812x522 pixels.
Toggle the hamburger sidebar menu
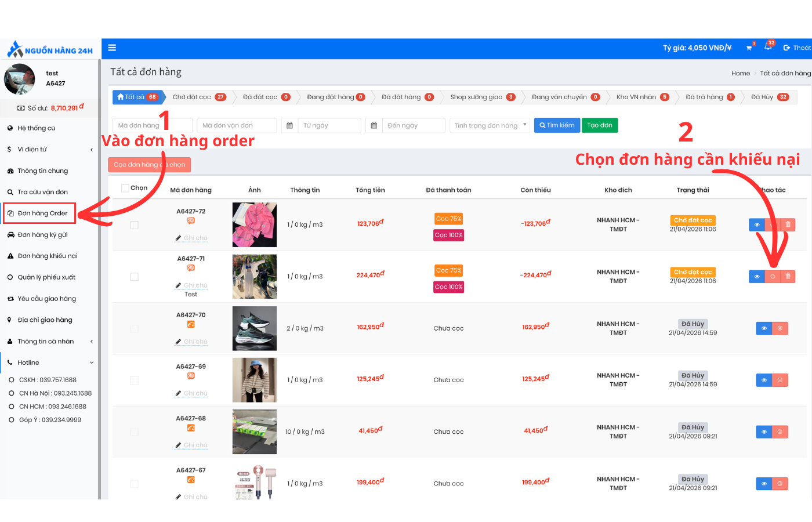pyautogui.click(x=112, y=48)
